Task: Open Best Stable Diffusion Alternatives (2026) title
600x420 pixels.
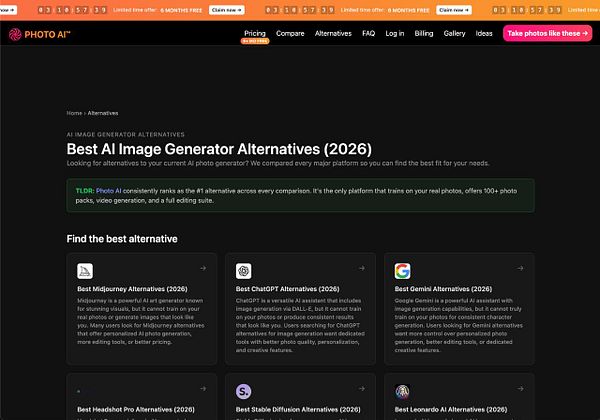Action: pyautogui.click(x=298, y=409)
